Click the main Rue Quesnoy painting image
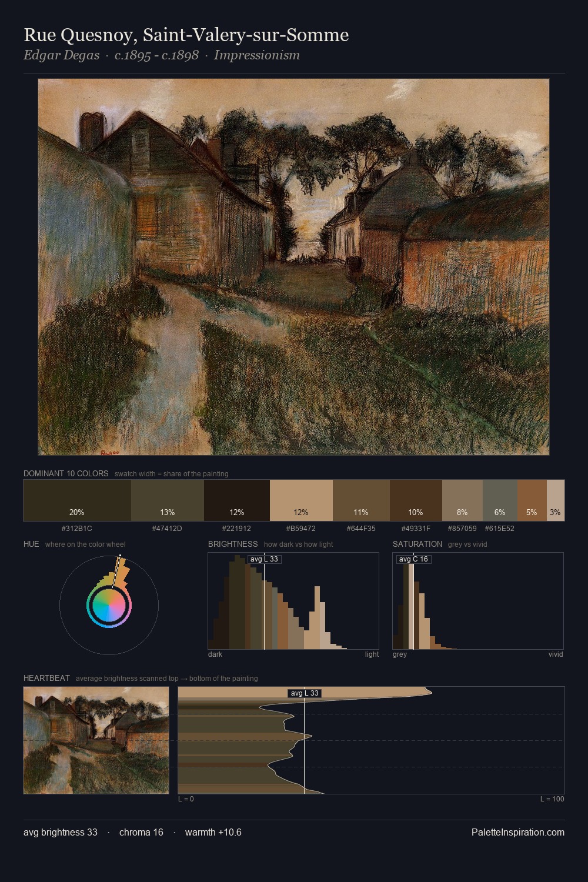The width and height of the screenshot is (588, 882). pyautogui.click(x=293, y=267)
